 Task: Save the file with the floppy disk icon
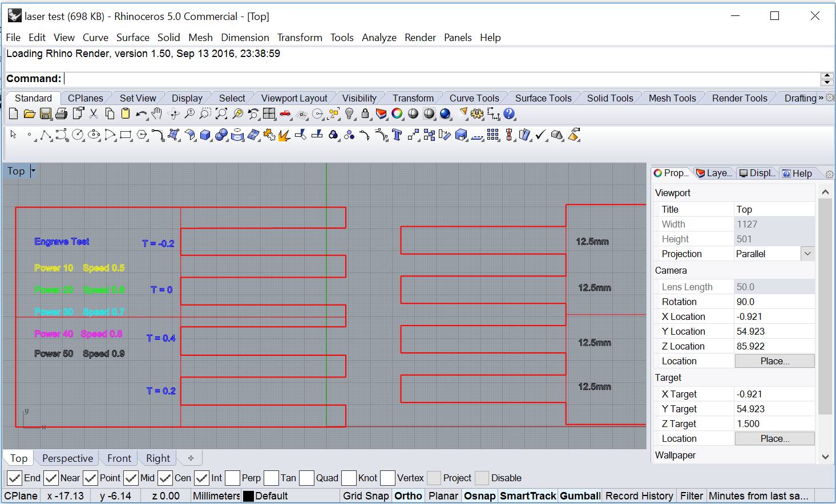[46, 113]
